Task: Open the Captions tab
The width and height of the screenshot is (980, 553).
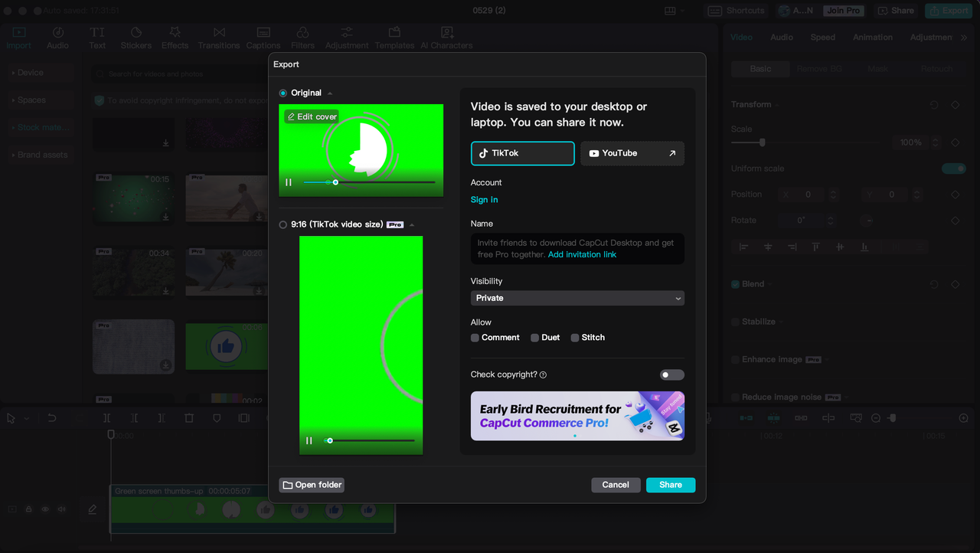Action: pos(263,38)
